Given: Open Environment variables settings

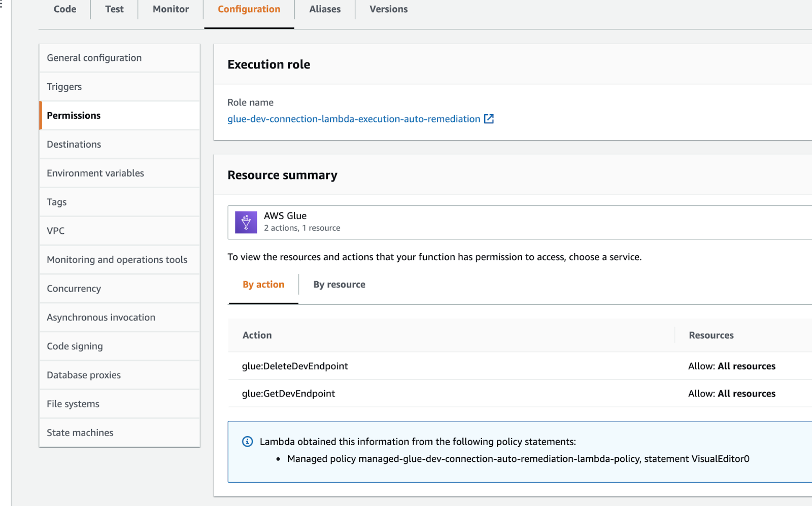Looking at the screenshot, I should [95, 173].
